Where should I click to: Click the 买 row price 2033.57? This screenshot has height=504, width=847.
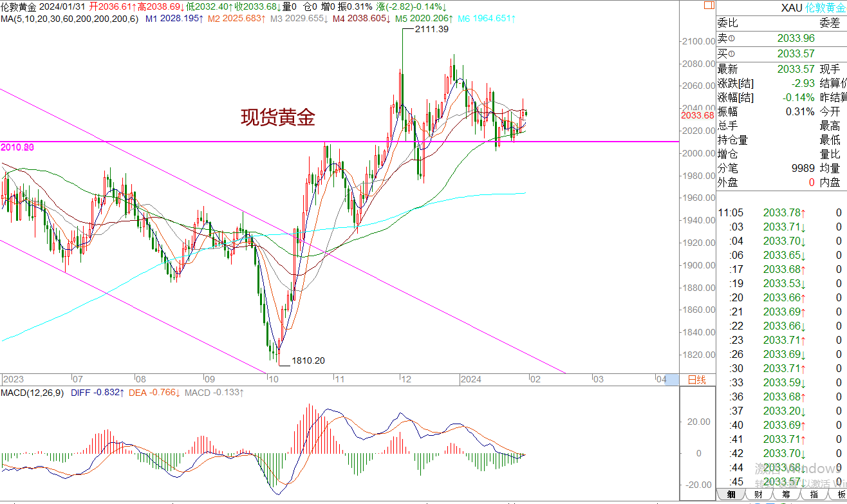click(x=796, y=53)
